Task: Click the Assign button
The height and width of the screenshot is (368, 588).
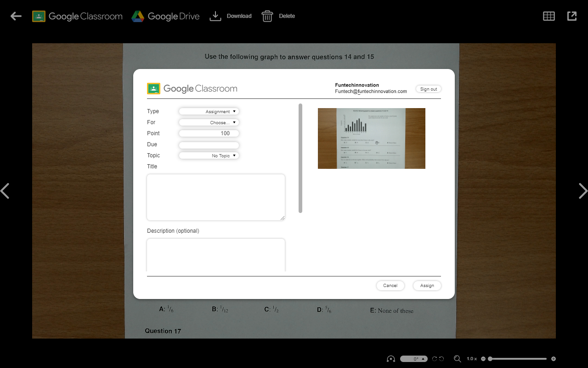Action: 427,286
